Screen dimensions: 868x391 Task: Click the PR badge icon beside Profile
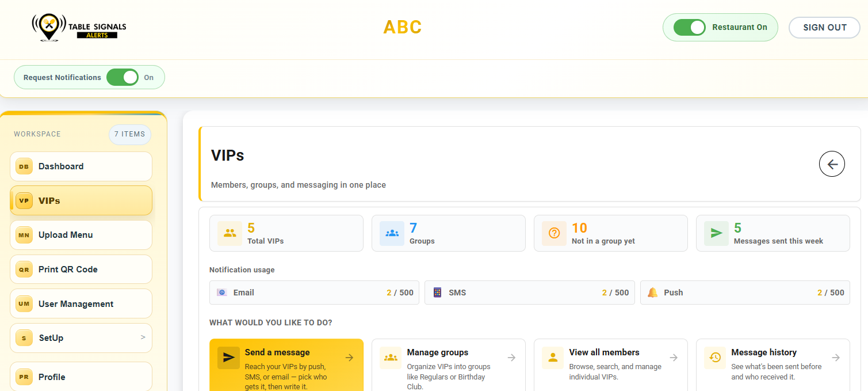[24, 377]
